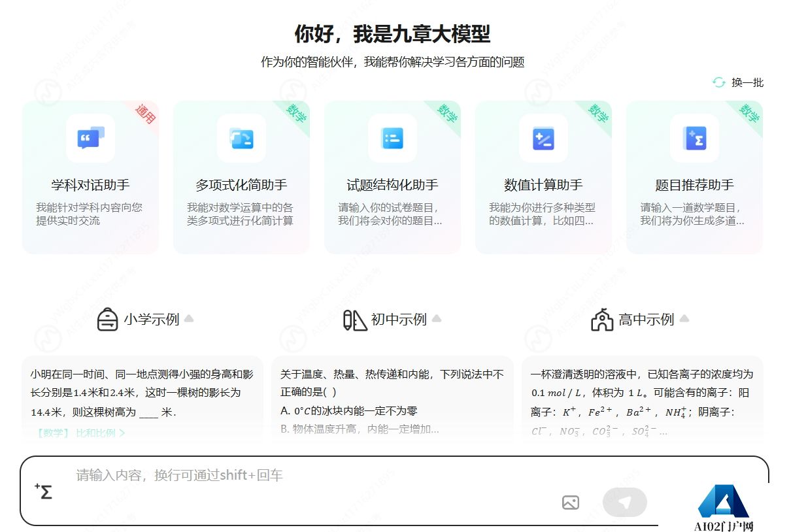Screen dimensions: 789x532
Task: Collapse the 初中示例 section arrow
Action: 437,319
